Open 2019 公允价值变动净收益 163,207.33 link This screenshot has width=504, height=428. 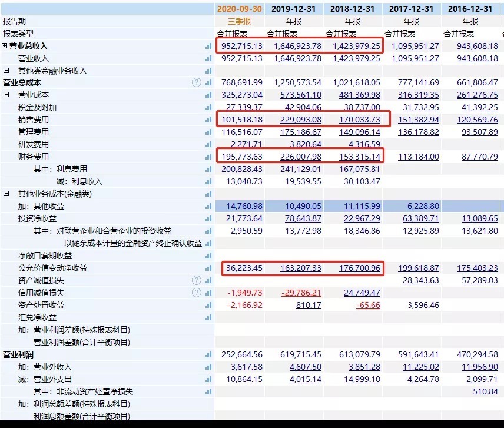pos(300,268)
